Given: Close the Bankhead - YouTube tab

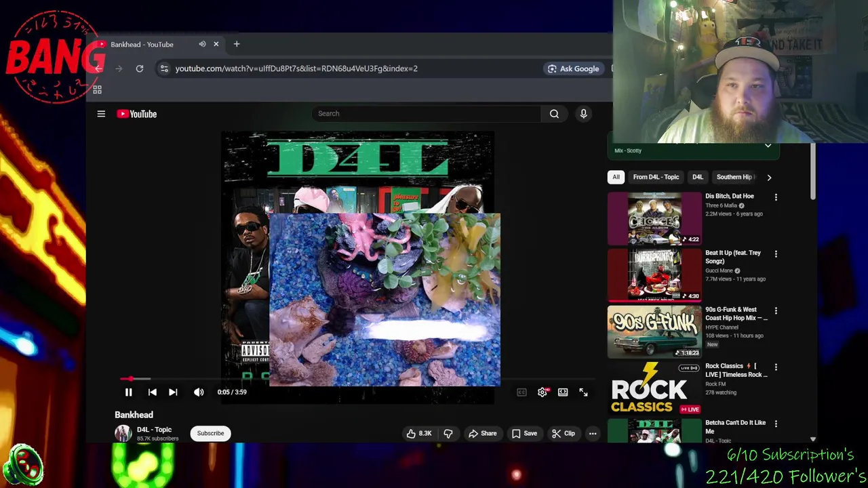Looking at the screenshot, I should 216,44.
